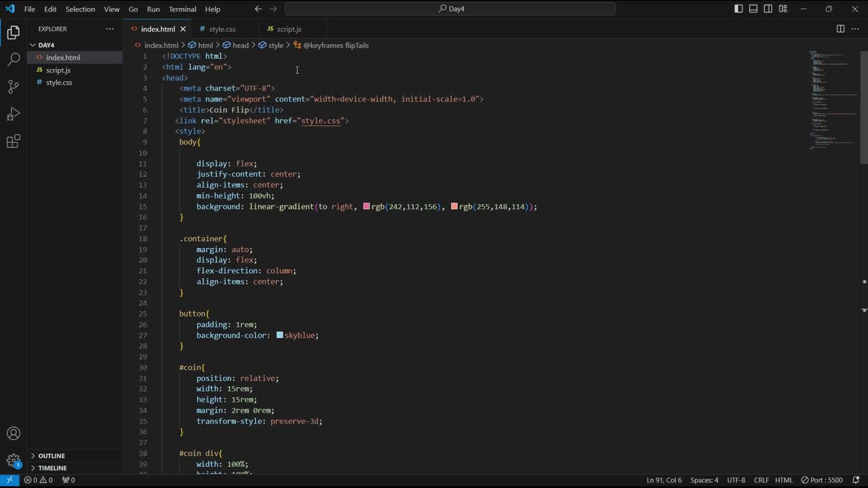868x488 pixels.
Task: Click the Explorer more actions ellipsis
Action: (x=110, y=29)
